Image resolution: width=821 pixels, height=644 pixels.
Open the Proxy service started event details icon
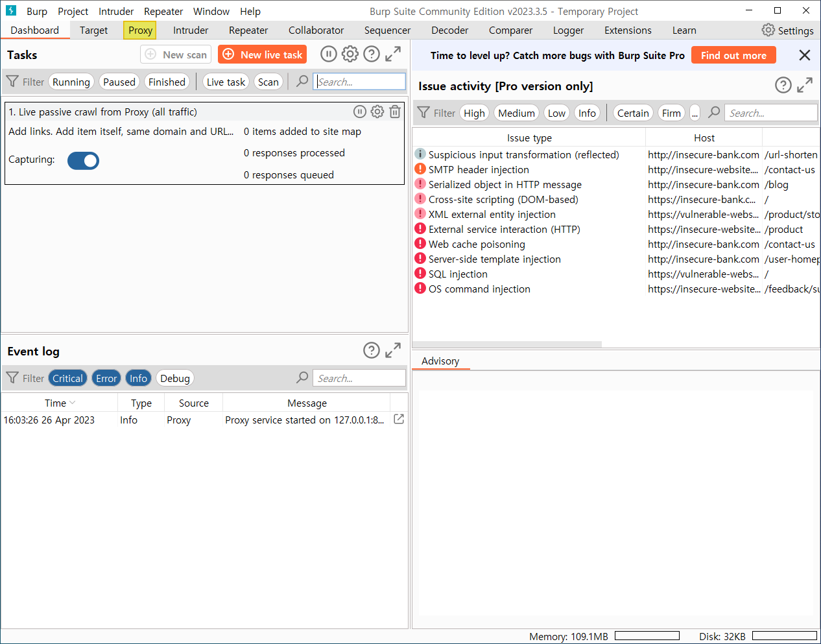tap(399, 420)
